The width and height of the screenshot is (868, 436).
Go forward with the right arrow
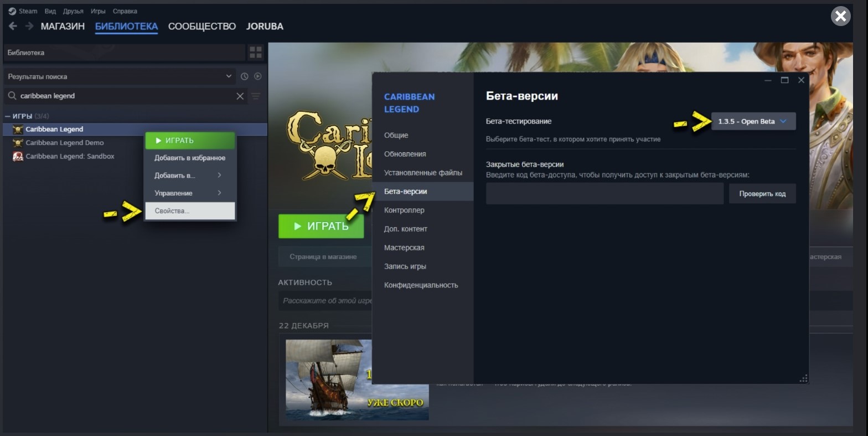pos(29,26)
